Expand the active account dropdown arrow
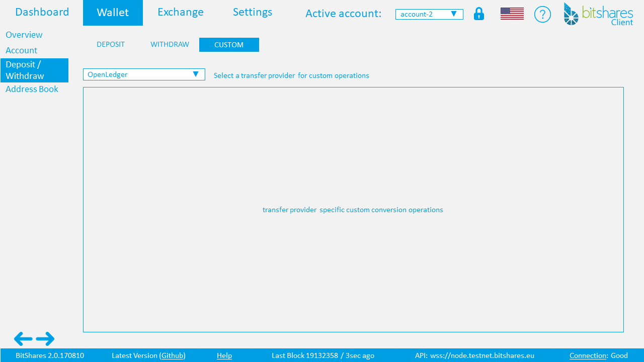644x362 pixels. coord(454,14)
